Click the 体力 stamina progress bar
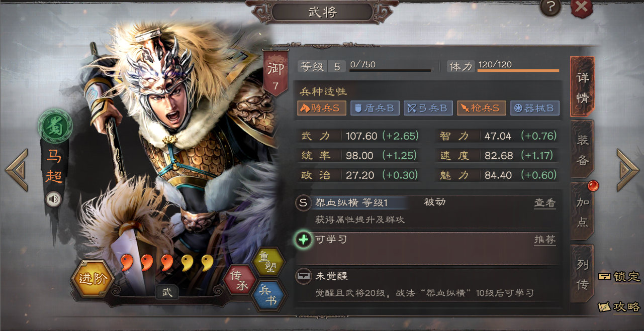Image resolution: width=644 pixels, height=331 pixels. tap(518, 70)
